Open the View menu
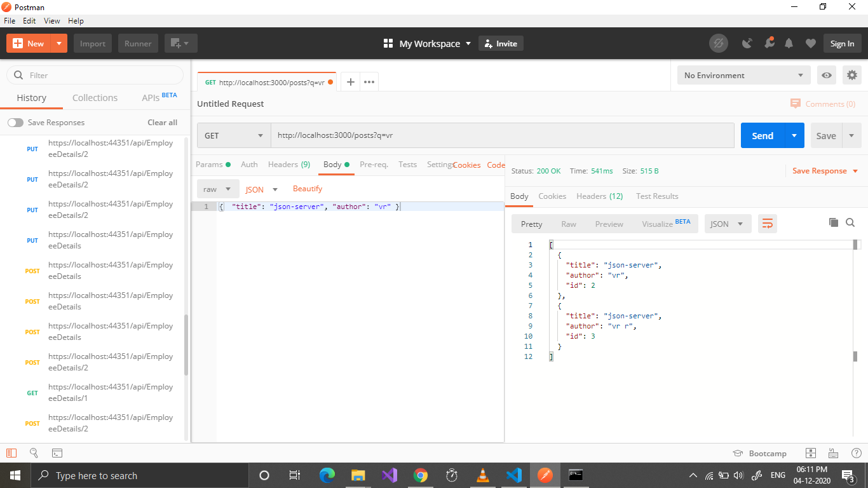The image size is (868, 488). click(x=52, y=20)
